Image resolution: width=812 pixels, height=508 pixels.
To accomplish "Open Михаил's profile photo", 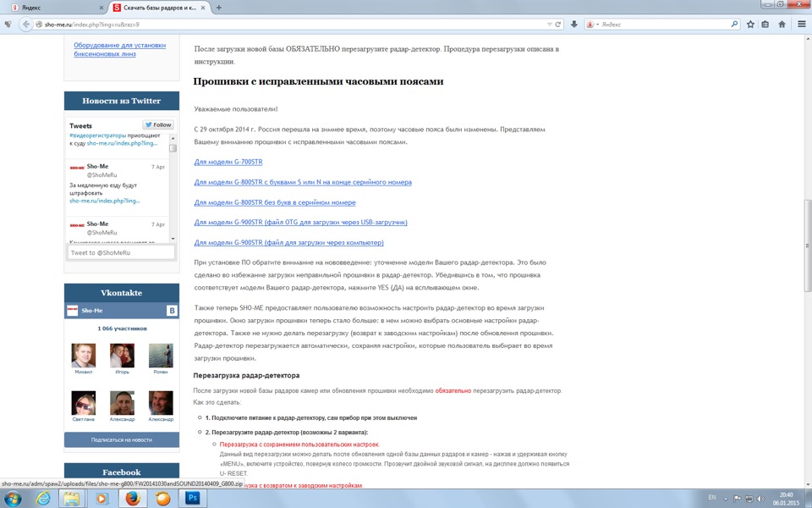I will coord(84,356).
